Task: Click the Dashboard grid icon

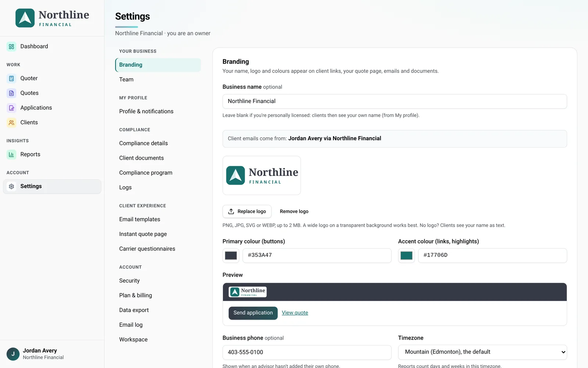Action: click(x=11, y=46)
